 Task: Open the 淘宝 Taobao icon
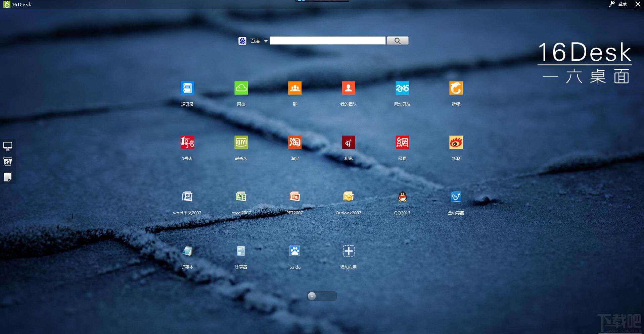tap(294, 143)
